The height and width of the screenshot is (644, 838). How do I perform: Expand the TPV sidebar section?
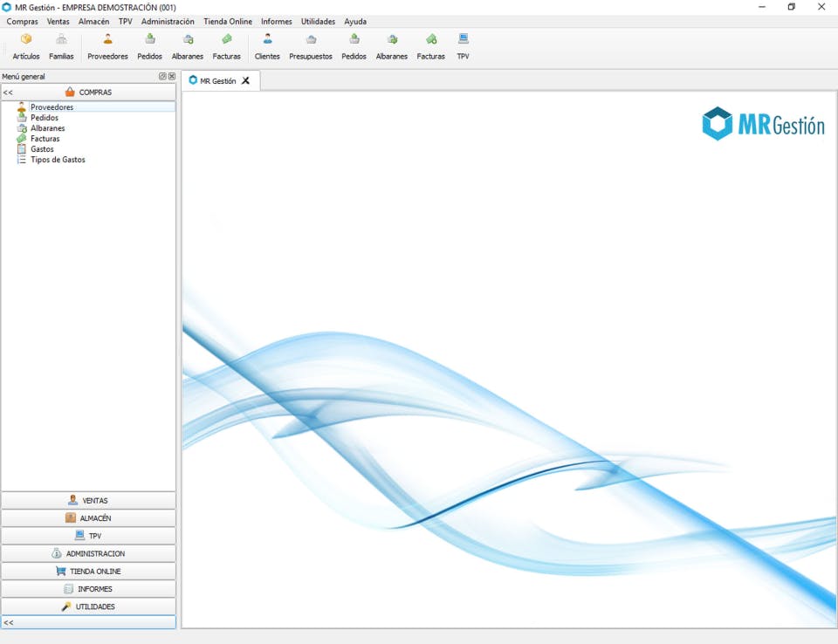89,536
